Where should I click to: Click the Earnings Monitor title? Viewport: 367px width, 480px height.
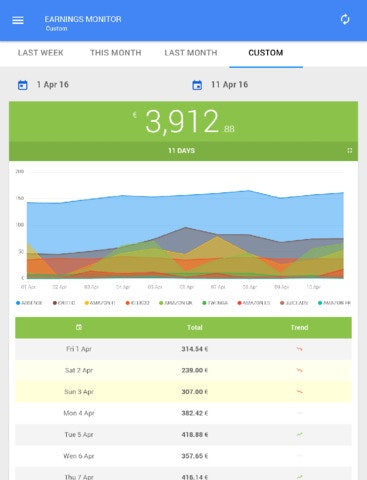83,19
